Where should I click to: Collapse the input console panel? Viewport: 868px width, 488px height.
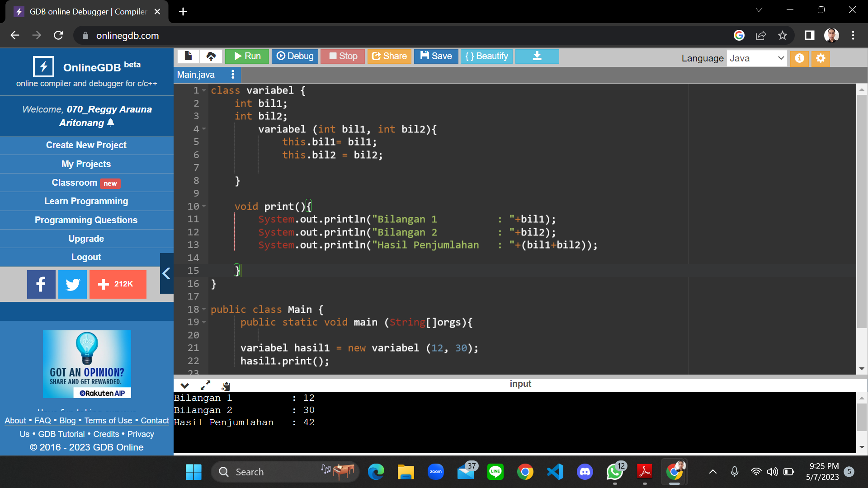184,385
